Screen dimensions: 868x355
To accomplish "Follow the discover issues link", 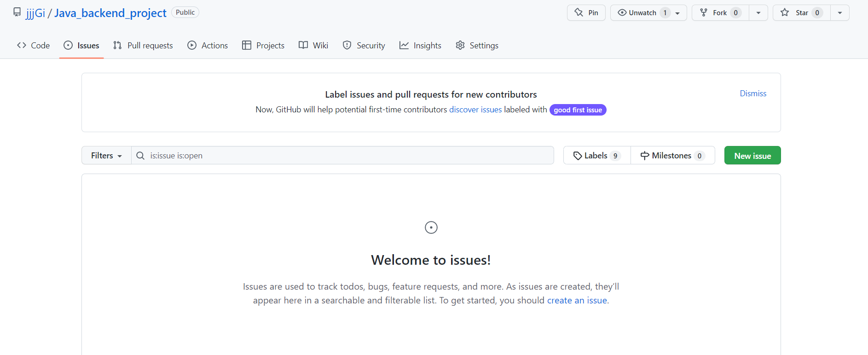I will point(475,110).
